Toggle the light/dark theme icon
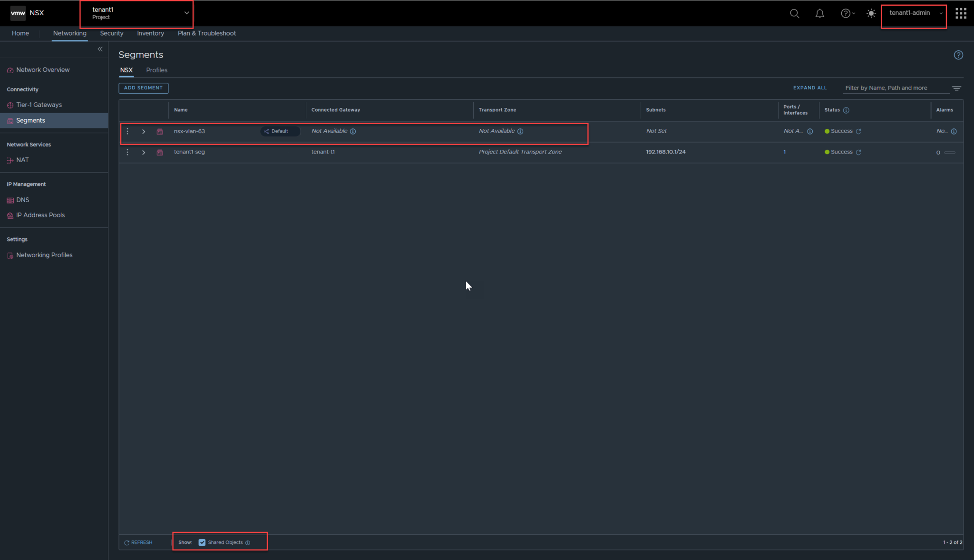Image resolution: width=974 pixels, height=560 pixels. 871,13
